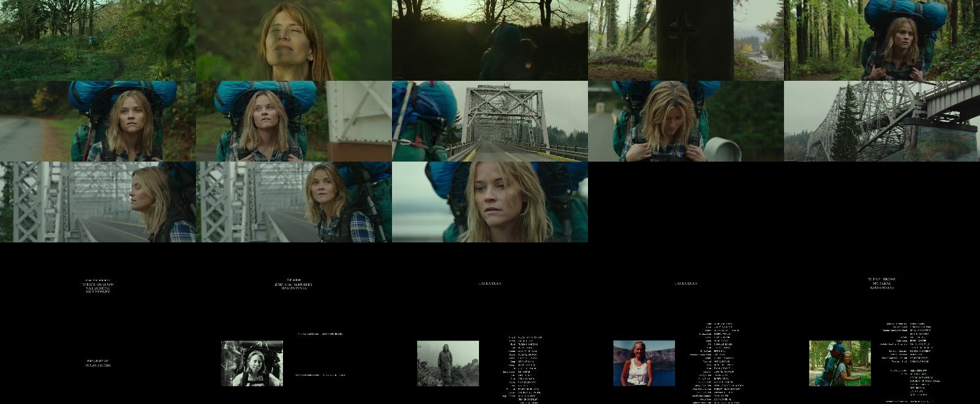Open the wide side view of bridge frame
This screenshot has width=980, height=404.
pyautogui.click(x=882, y=121)
